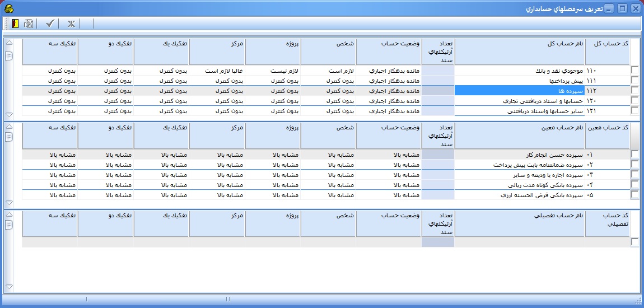Click the checkmark confirm toolbar icon

point(50,24)
